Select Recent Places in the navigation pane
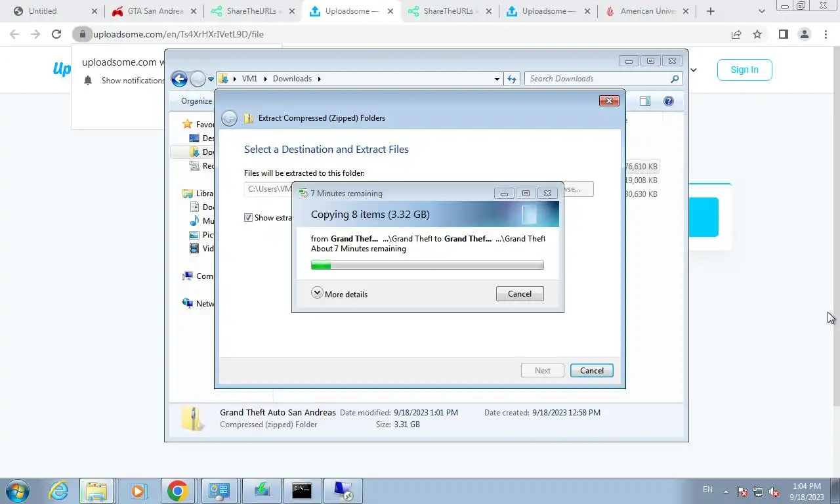840x504 pixels. click(201, 166)
